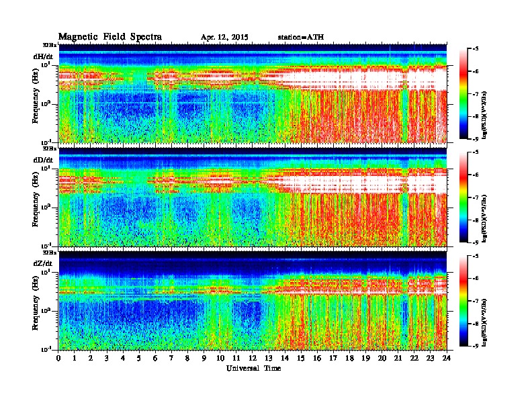Click the hour tick label "20" on time axis
Image resolution: width=532 pixels, height=411 pixels.
[382, 358]
